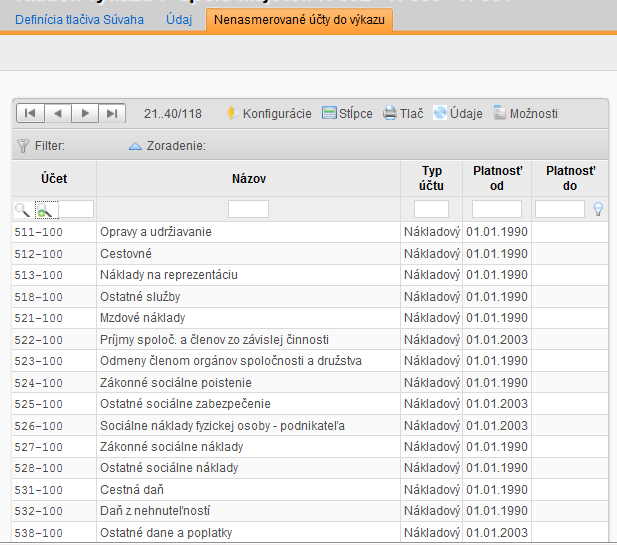Click 'Ostatné sociálne náklady' cell
Screen dimensions: 617x545
click(249, 468)
